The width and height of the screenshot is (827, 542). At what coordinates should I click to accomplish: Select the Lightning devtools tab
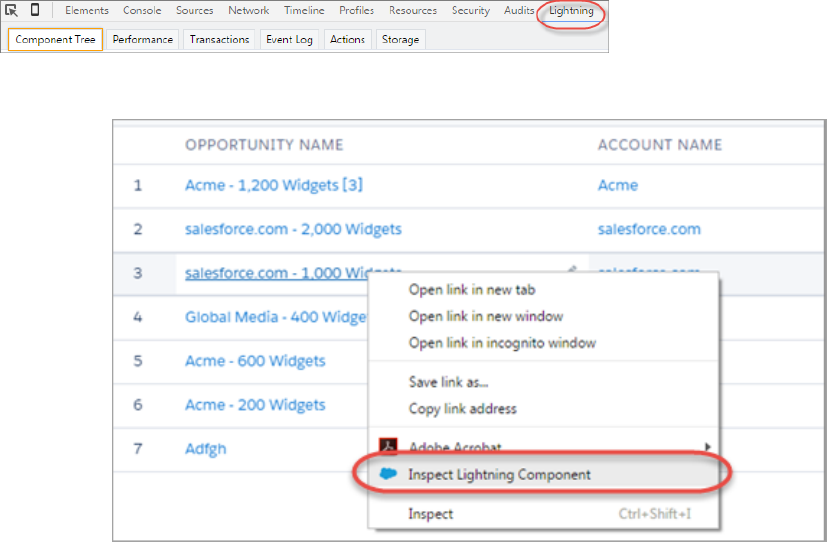click(x=571, y=11)
